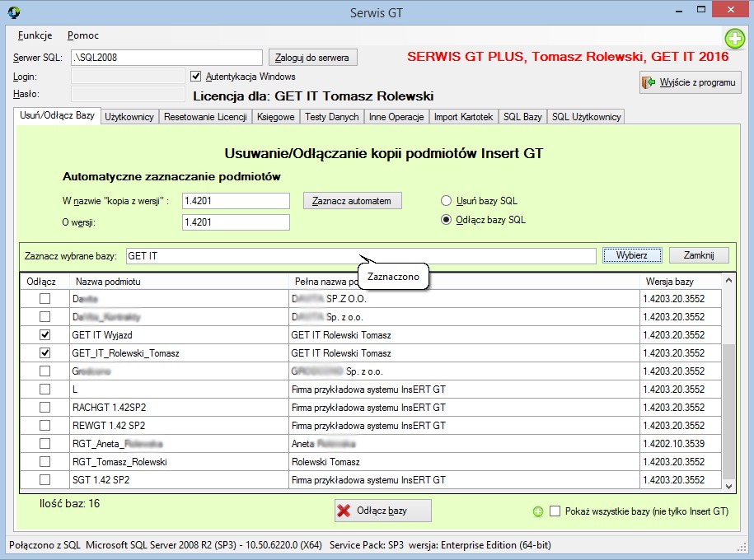
Task: Switch to SQL Bazy tab
Action: (x=522, y=117)
